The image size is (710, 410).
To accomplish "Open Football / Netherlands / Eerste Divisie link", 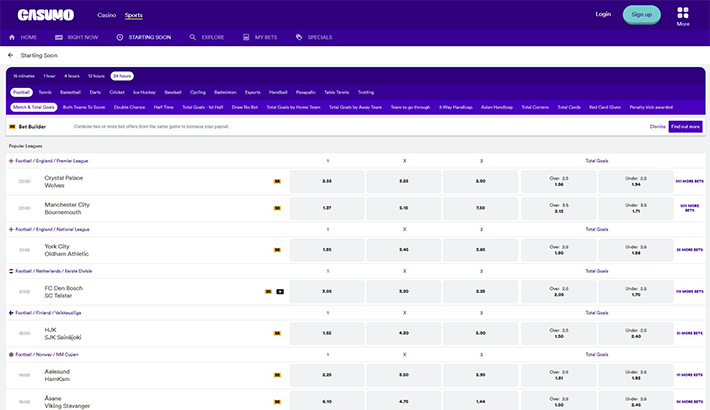I will (53, 271).
